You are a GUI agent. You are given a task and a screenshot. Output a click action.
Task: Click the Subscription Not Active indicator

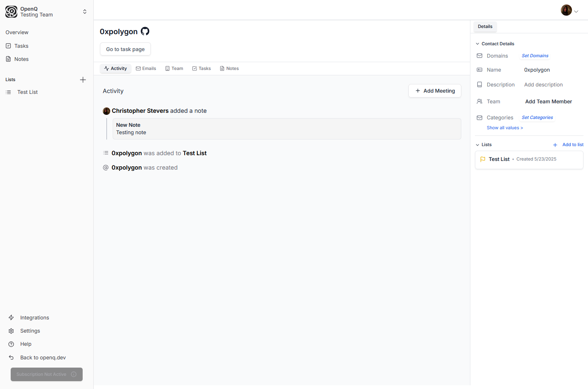click(46, 374)
